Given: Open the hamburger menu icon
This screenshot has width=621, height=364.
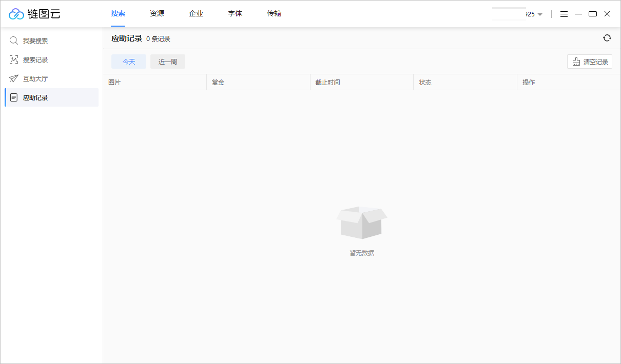Looking at the screenshot, I should (564, 14).
